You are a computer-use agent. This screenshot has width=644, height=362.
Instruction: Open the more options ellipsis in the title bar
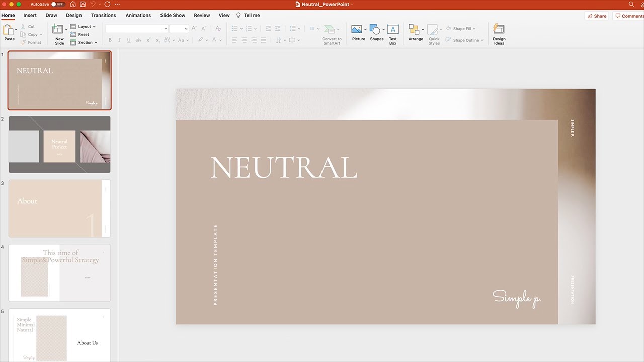point(117,4)
